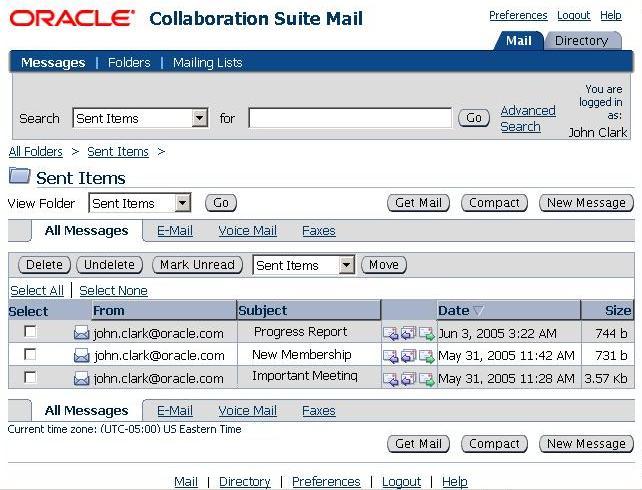Click Forward icon for New Membership message
The width and height of the screenshot is (642, 490).
point(427,356)
